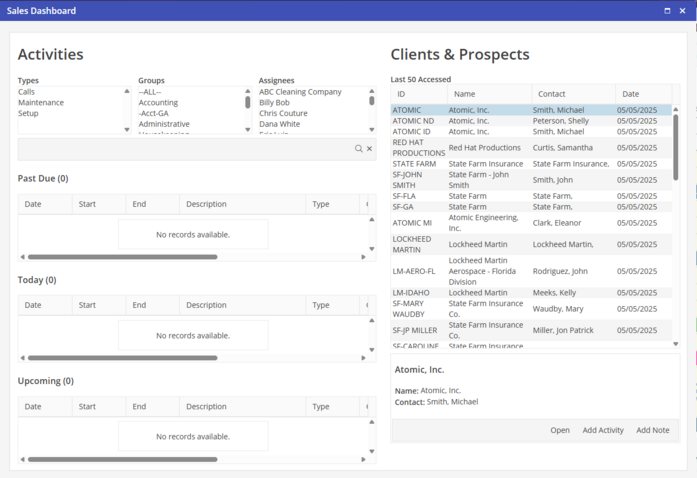Close the Sales Dashboard window

coord(683,11)
